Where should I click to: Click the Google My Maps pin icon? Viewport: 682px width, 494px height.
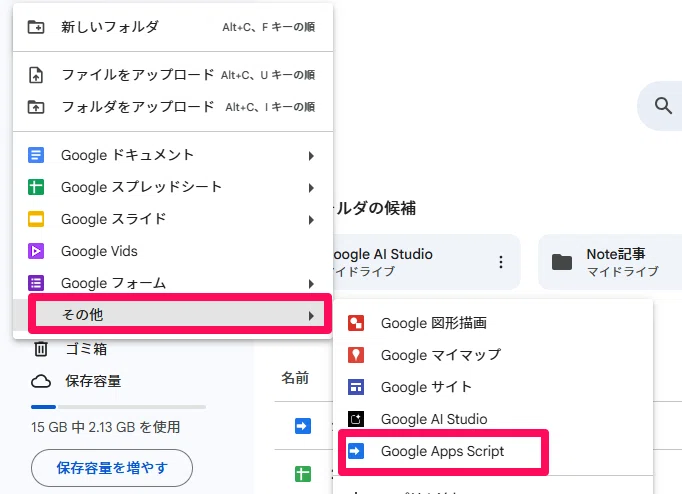356,355
